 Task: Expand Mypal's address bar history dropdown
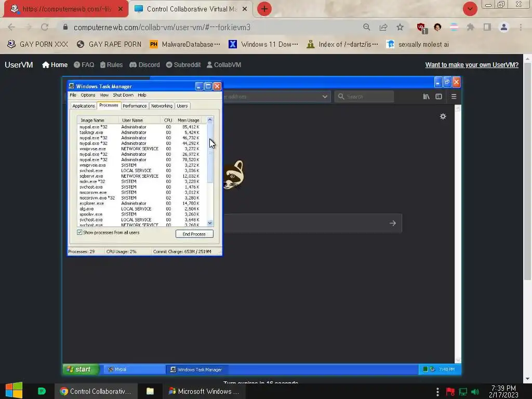tap(325, 97)
